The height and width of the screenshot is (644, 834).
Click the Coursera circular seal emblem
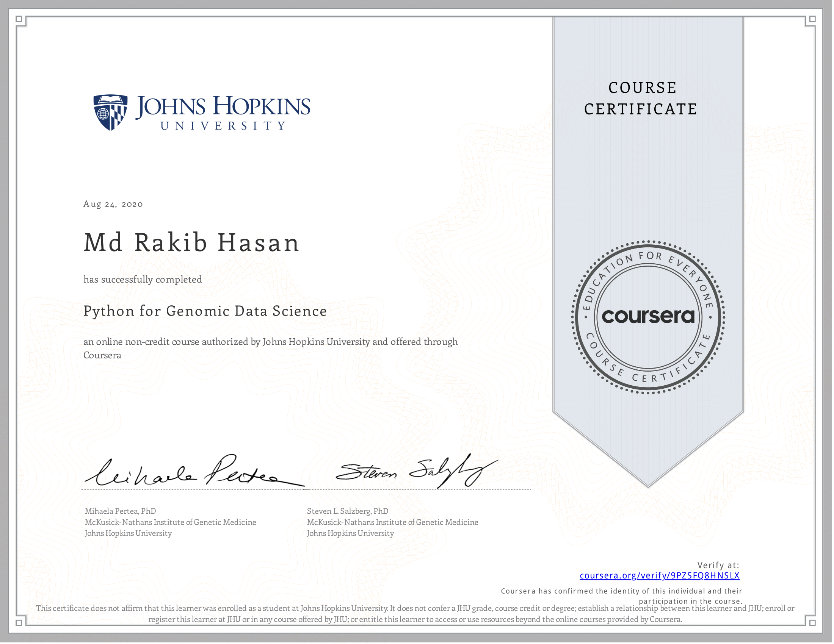(648, 317)
